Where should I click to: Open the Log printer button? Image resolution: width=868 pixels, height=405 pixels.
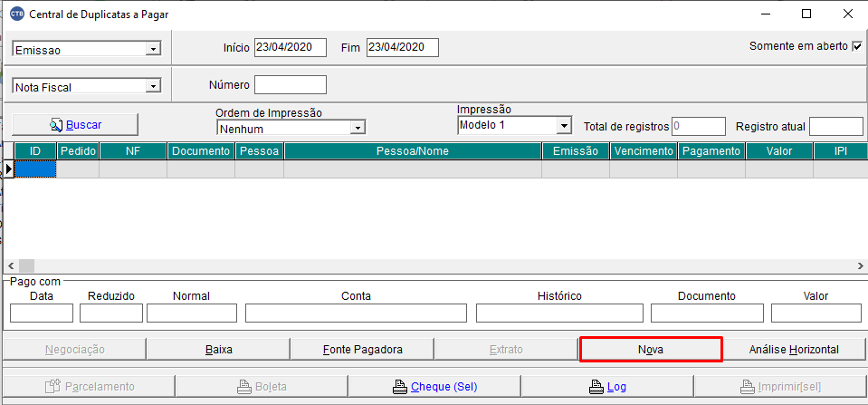(607, 387)
